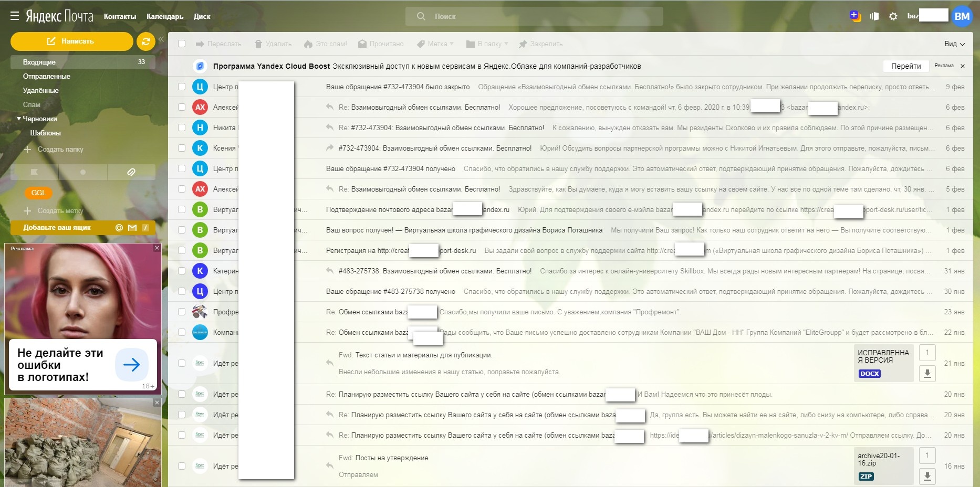Open the 'В папку' move dropdown
Screen dimensions: 980x487
coord(487,44)
